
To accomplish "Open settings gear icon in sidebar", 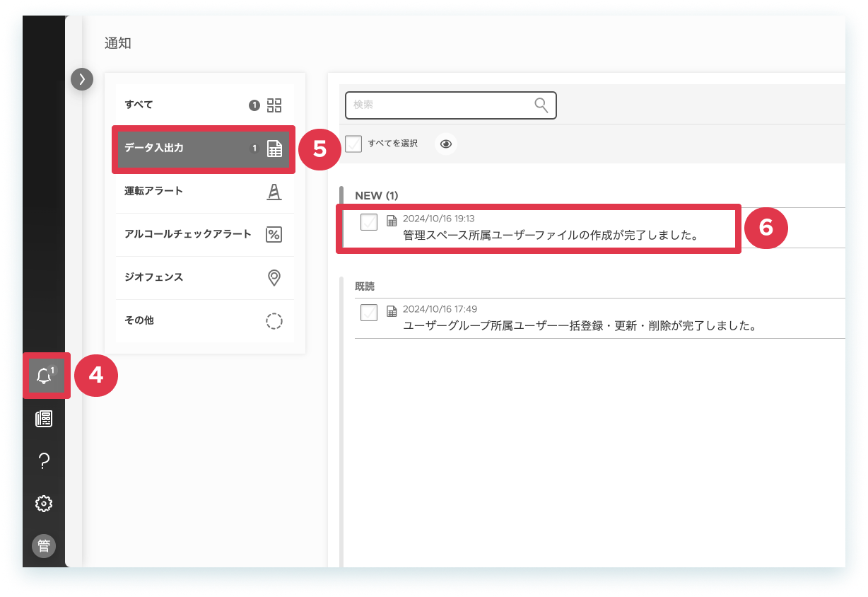I will 44,504.
